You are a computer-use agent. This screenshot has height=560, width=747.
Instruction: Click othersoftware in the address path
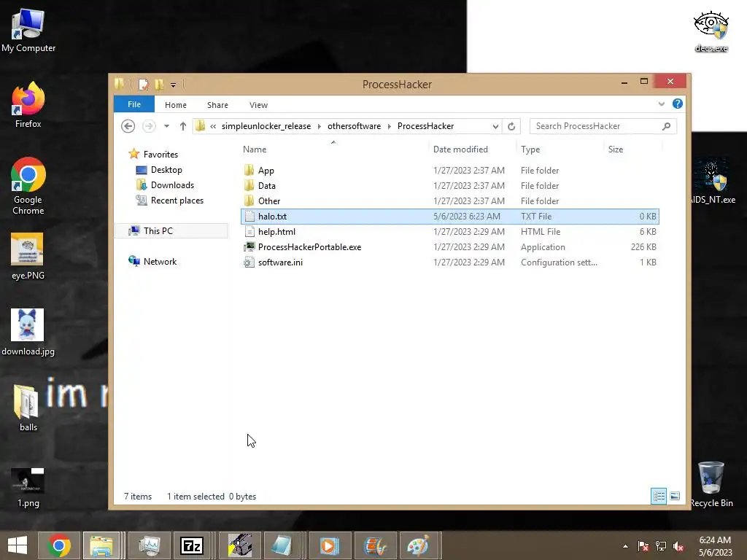point(354,126)
